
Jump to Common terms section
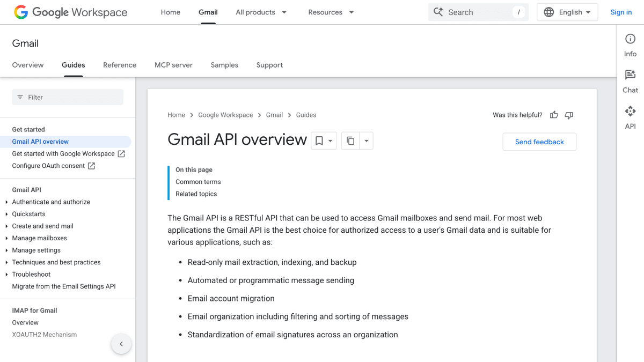coord(198,182)
